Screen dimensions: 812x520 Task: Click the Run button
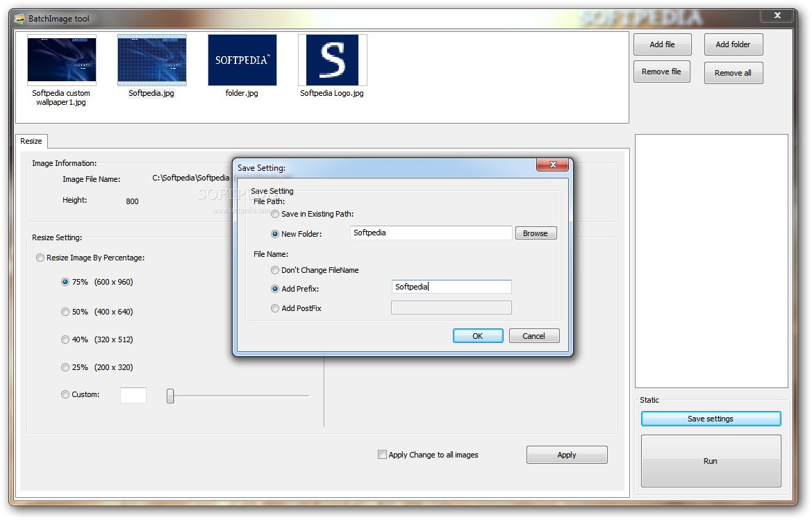[x=711, y=461]
